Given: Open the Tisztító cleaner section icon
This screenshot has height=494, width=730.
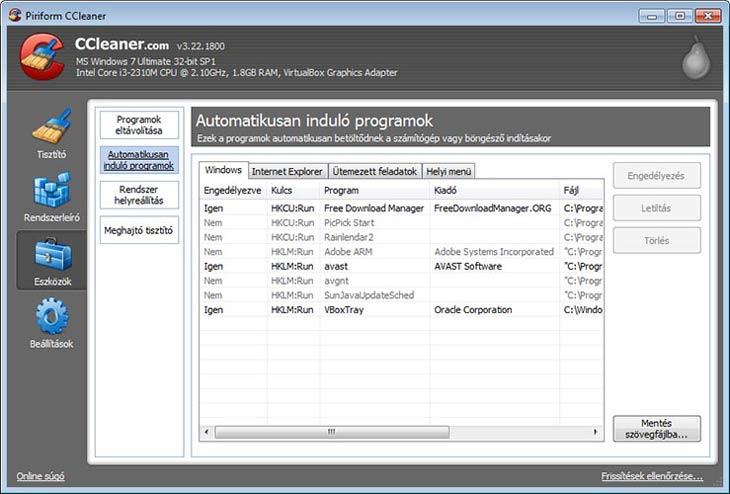Looking at the screenshot, I should [51, 130].
